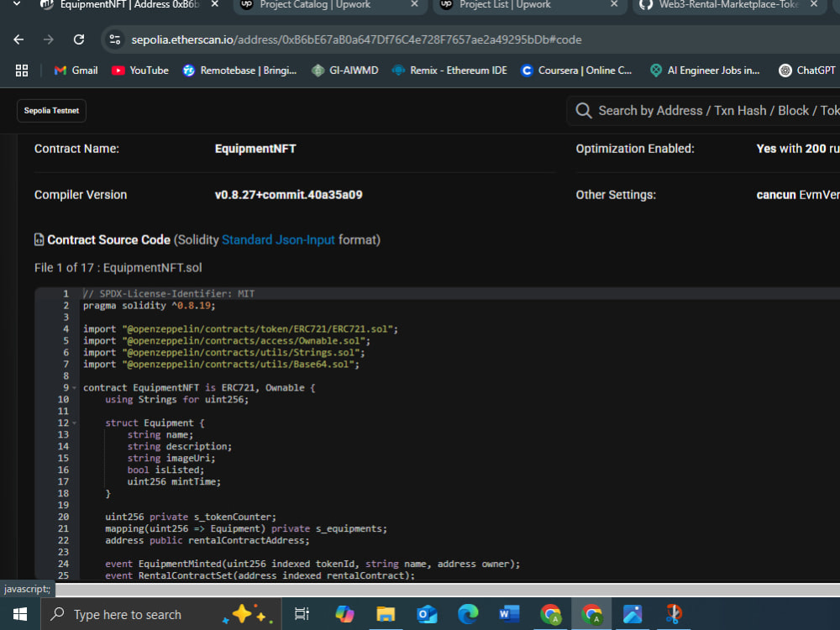This screenshot has height=630, width=840.
Task: Open the Windows Start menu
Action: tap(20, 615)
